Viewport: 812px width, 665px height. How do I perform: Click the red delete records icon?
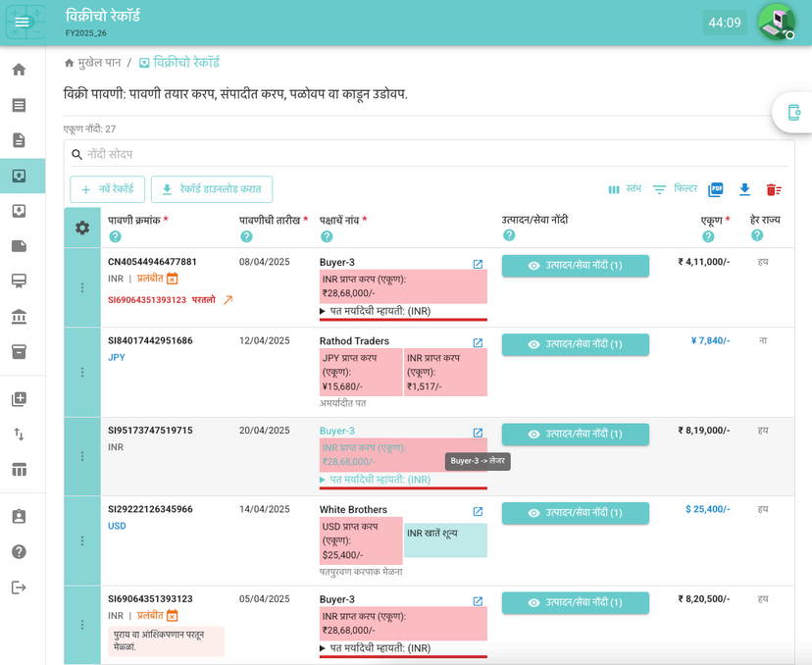(x=774, y=189)
